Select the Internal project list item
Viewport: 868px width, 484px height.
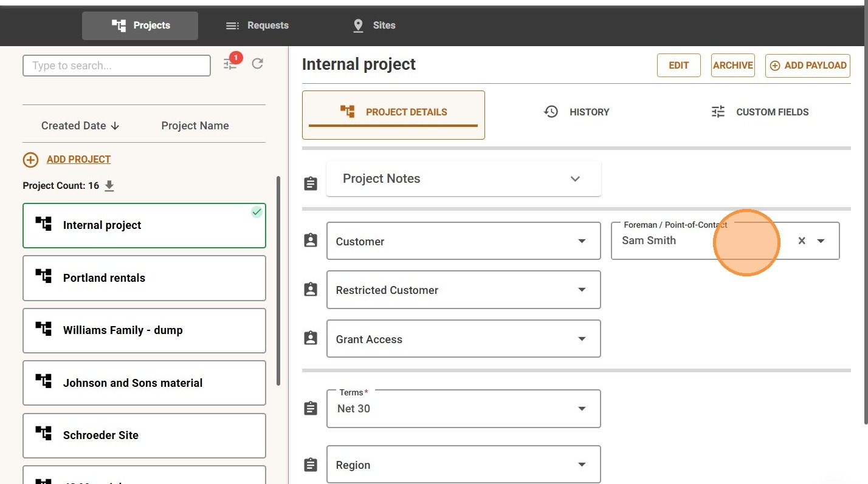tap(144, 225)
